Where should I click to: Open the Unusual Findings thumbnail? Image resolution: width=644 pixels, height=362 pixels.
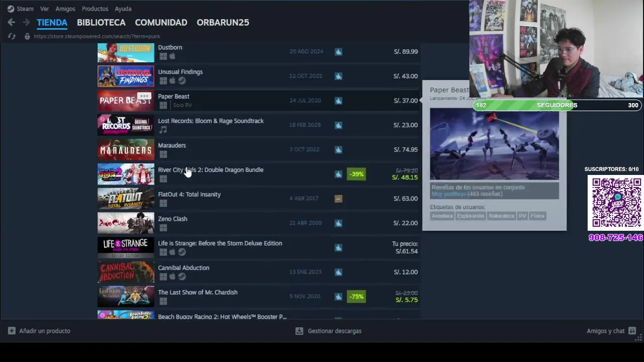[126, 76]
